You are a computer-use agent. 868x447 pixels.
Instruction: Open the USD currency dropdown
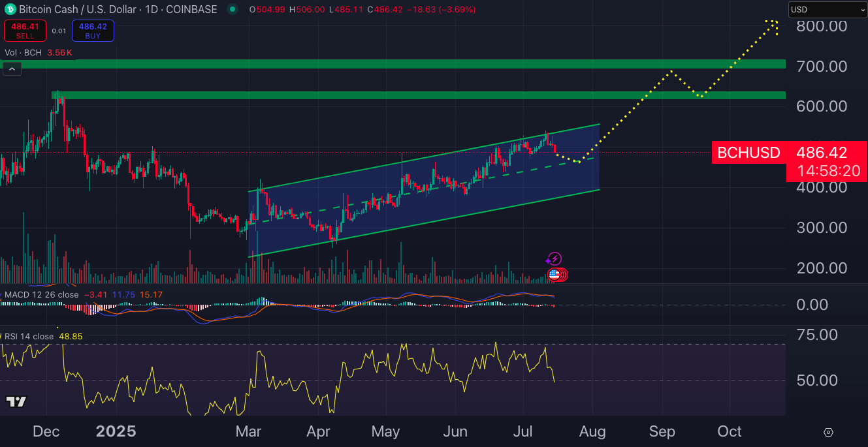[x=827, y=10]
